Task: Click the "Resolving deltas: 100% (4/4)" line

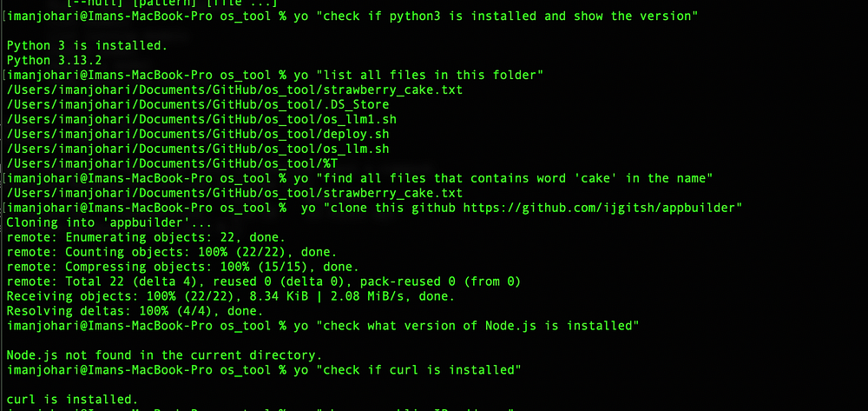Action: pos(135,312)
